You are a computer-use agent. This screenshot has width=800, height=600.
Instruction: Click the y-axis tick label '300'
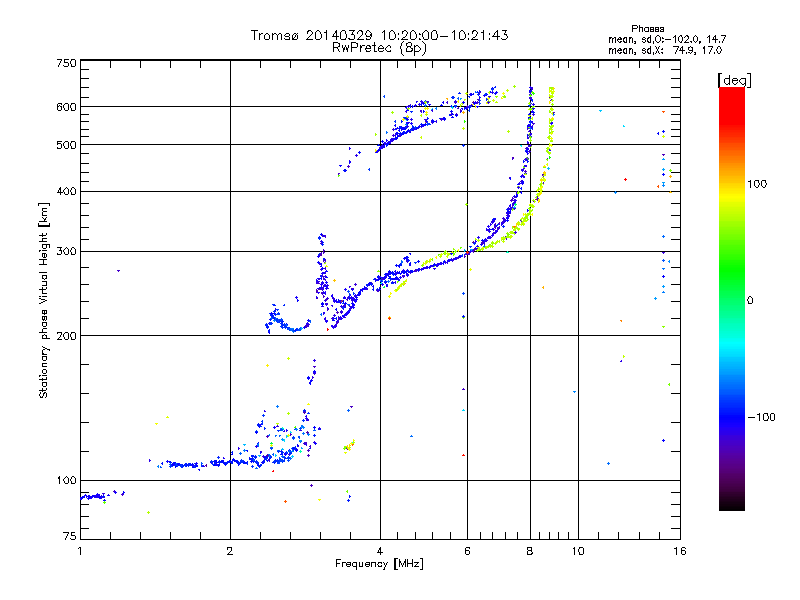point(67,252)
